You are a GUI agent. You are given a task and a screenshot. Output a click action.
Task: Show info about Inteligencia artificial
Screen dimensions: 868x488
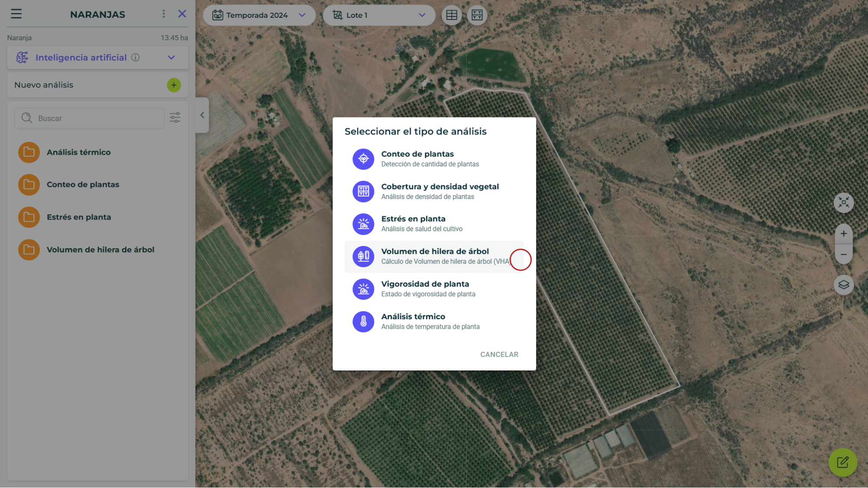pos(135,57)
